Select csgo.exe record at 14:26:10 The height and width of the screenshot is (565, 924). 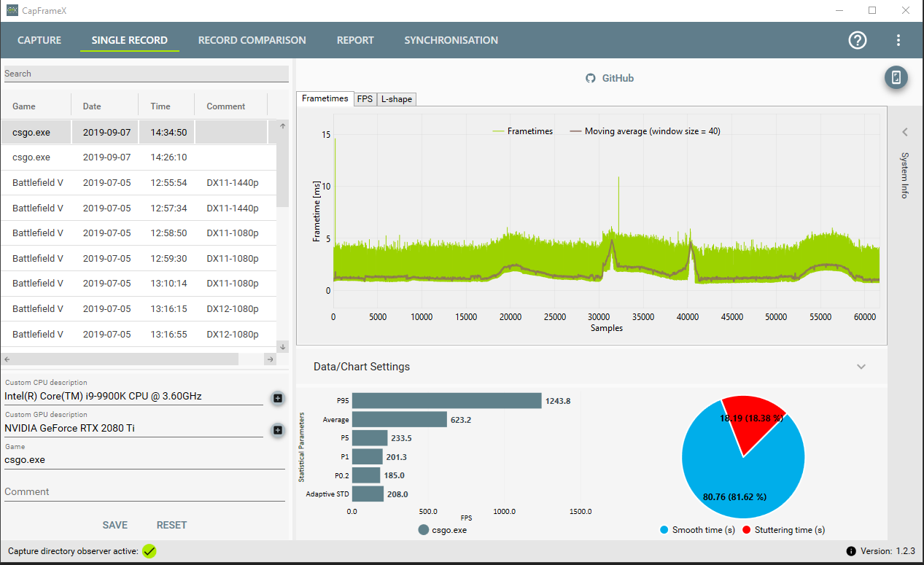point(139,157)
